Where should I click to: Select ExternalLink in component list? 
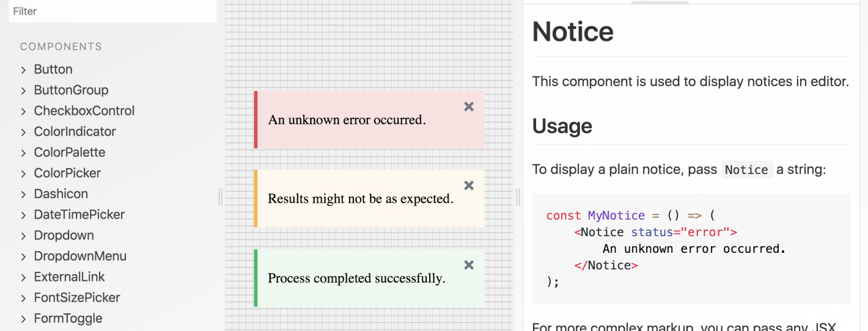coord(69,277)
